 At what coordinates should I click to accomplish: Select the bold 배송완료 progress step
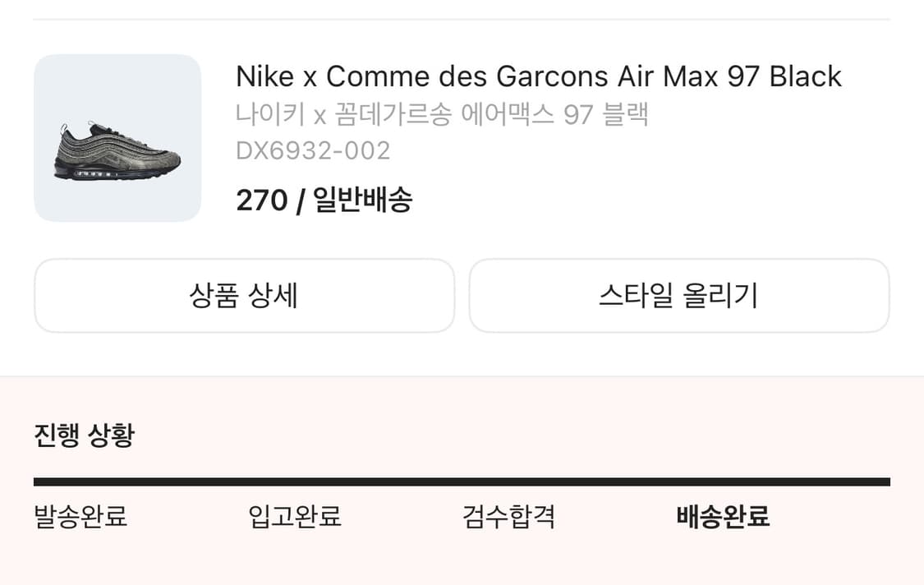click(723, 517)
